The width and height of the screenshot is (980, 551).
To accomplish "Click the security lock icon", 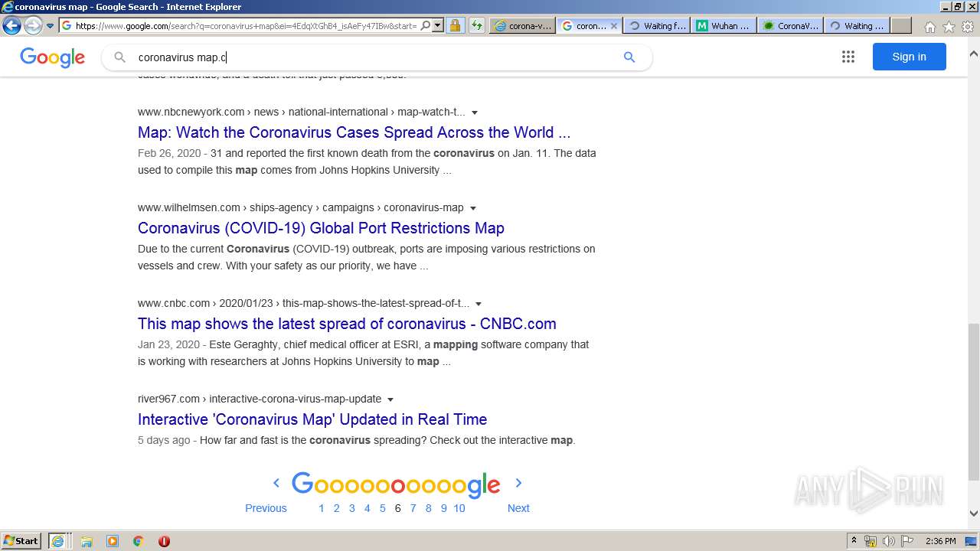I will 455,25.
